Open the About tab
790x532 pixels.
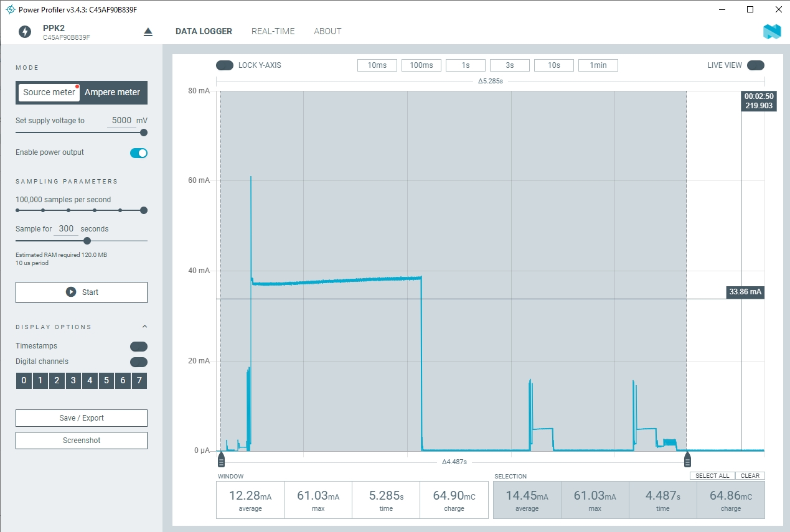click(327, 31)
